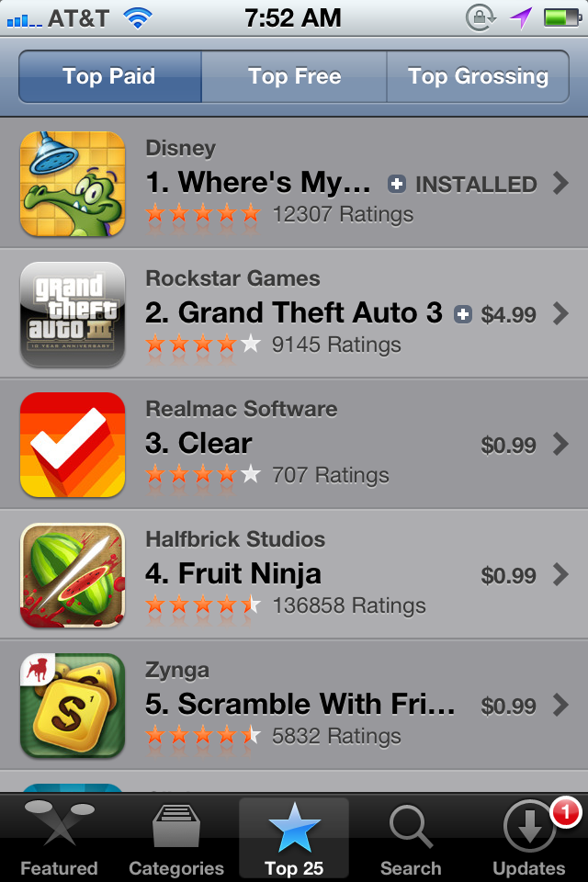Open chevron next to Clear's price
The image size is (588, 882).
(560, 445)
